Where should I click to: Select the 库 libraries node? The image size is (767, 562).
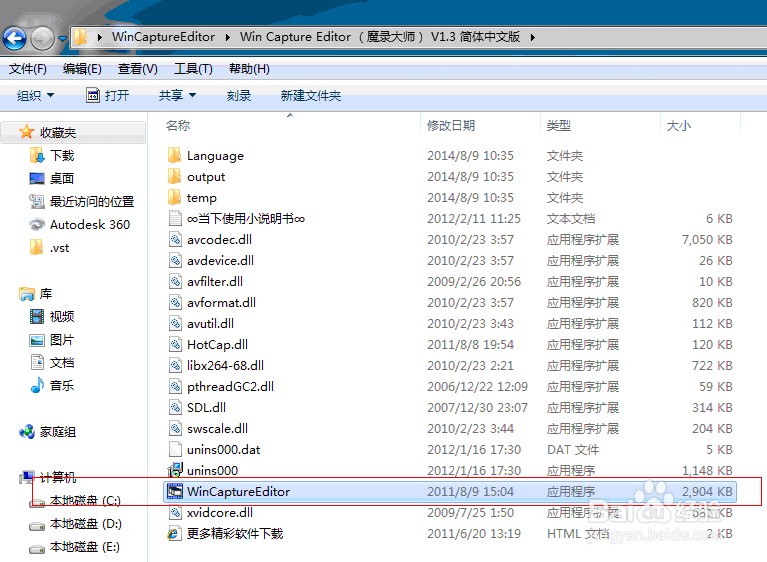point(36,293)
